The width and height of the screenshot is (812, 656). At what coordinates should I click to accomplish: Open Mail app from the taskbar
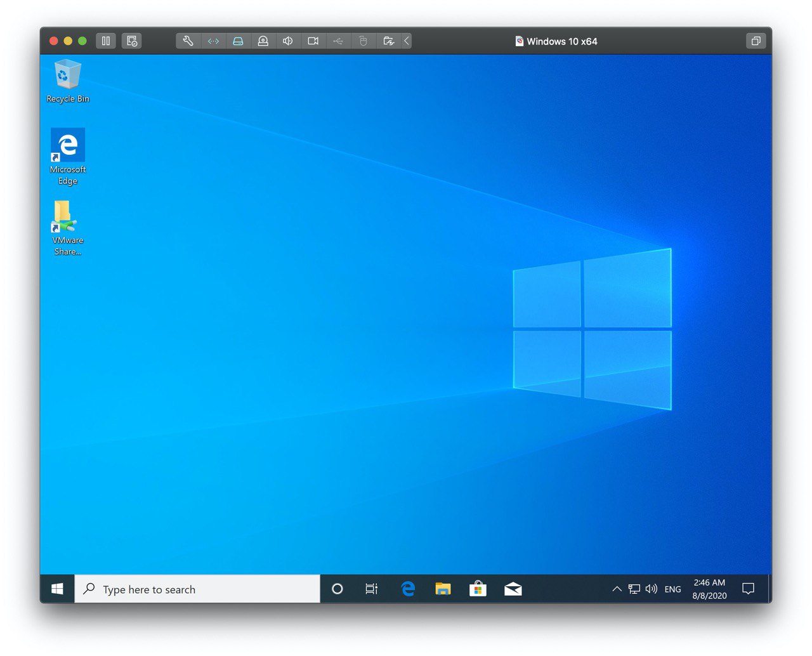click(513, 589)
